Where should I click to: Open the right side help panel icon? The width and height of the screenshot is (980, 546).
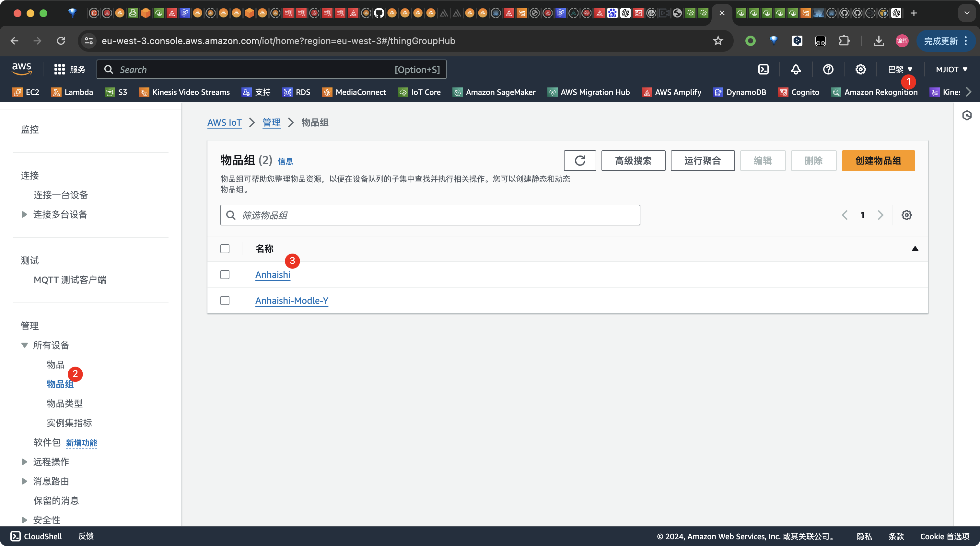pyautogui.click(x=967, y=115)
